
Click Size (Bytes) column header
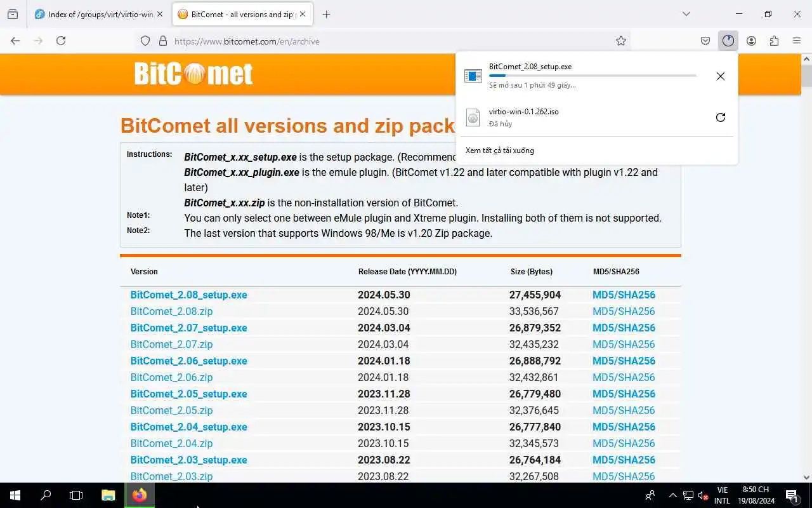531,271
